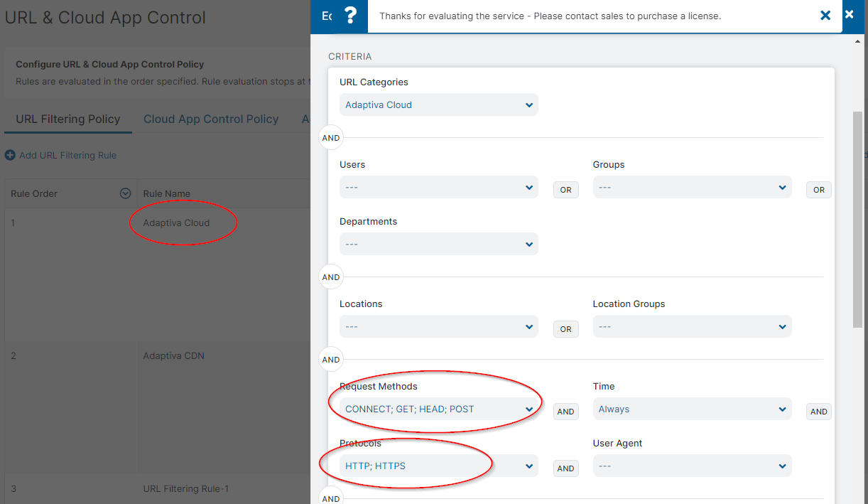Open the Location Groups dropdown

coord(692,326)
